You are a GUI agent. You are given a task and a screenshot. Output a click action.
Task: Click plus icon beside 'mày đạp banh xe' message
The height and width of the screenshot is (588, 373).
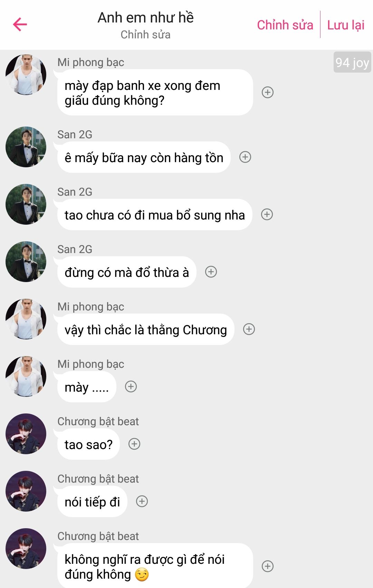[268, 92]
